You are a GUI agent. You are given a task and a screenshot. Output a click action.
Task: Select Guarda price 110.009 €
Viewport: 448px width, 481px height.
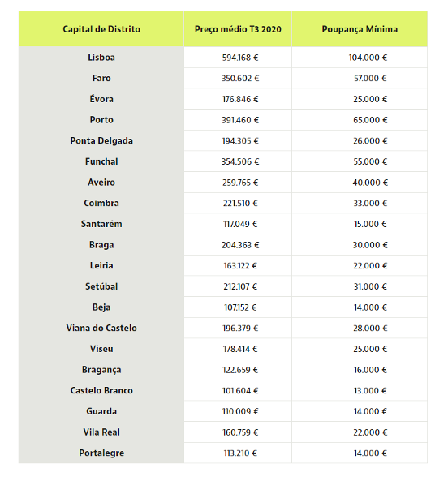(x=240, y=411)
